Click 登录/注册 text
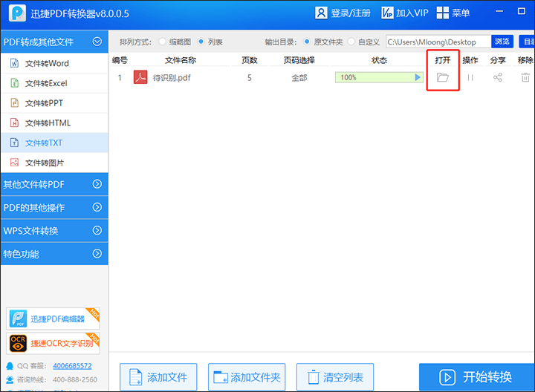535x392 pixels. [x=351, y=13]
